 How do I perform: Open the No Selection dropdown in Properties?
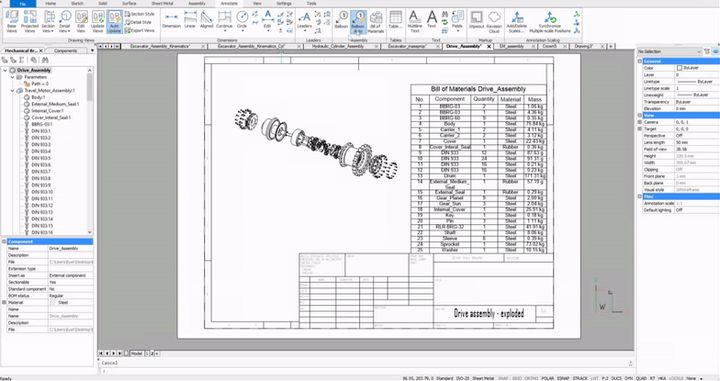pyautogui.click(x=669, y=51)
